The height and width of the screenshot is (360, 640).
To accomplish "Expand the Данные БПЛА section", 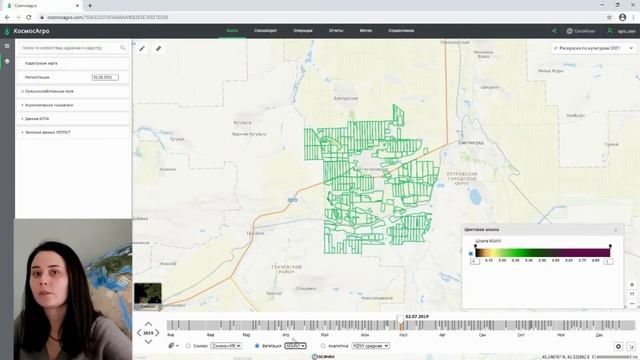I will coord(73,119).
